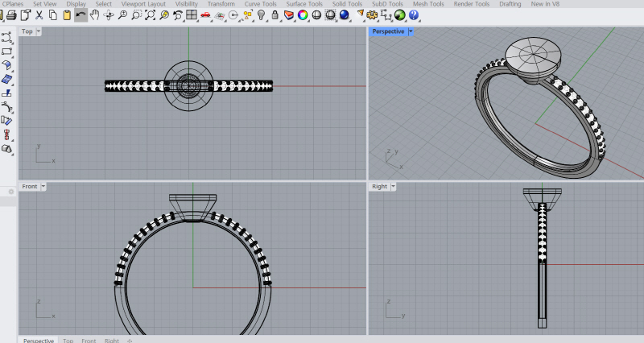Click the Undo View Change icon
Viewport: 644px width, 343px height.
click(x=178, y=15)
